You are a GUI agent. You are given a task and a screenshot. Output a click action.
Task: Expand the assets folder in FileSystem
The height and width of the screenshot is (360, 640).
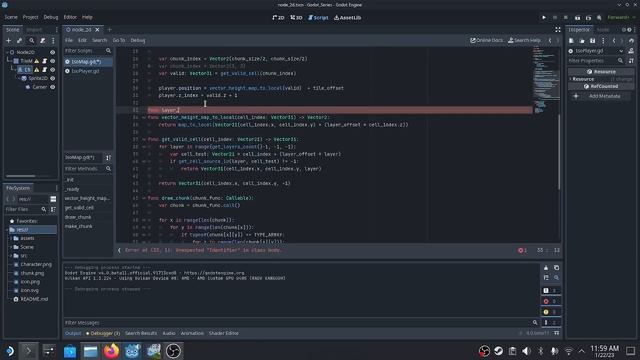11,238
